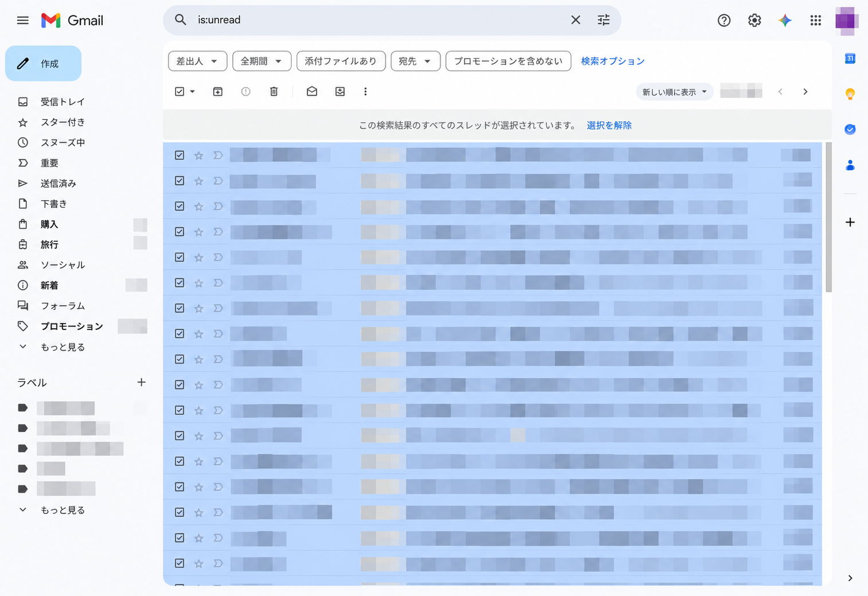Click the move-to-inbox icon beside mark as read
Viewport: 868px width, 596px height.
[340, 92]
